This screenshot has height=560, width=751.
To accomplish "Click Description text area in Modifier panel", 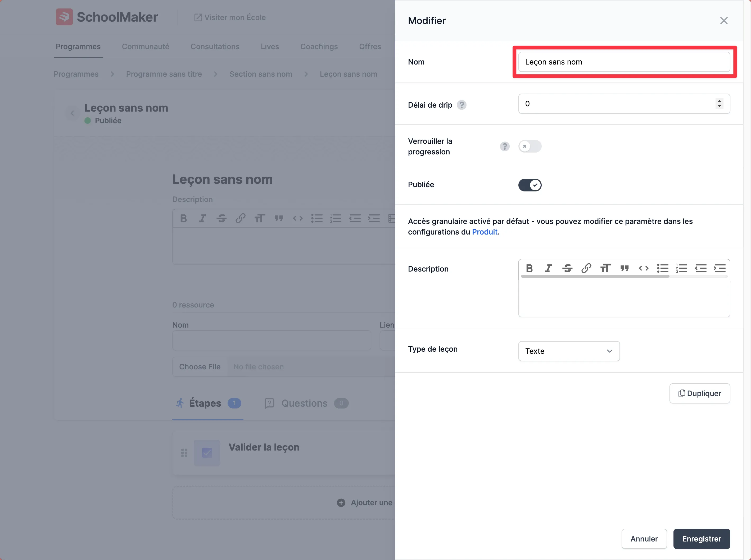I will (x=624, y=298).
